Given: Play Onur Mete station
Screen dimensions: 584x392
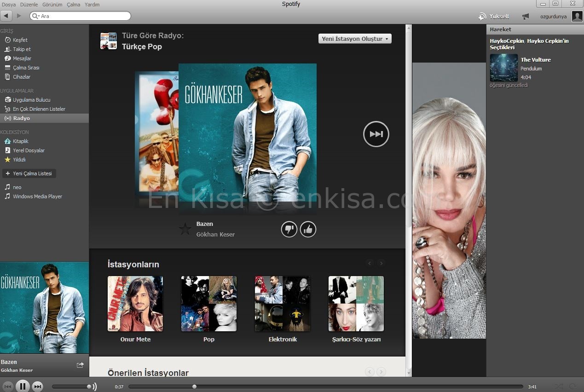Looking at the screenshot, I should point(135,304).
